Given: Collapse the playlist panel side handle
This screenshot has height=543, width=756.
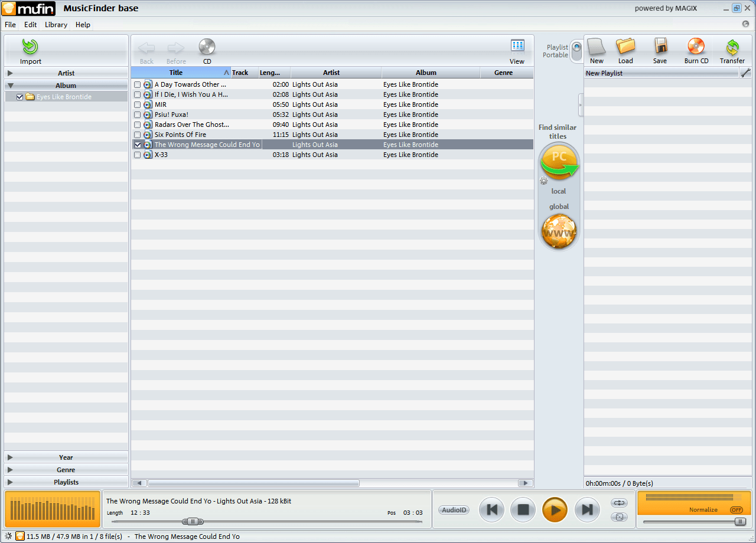Looking at the screenshot, I should coord(581,105).
